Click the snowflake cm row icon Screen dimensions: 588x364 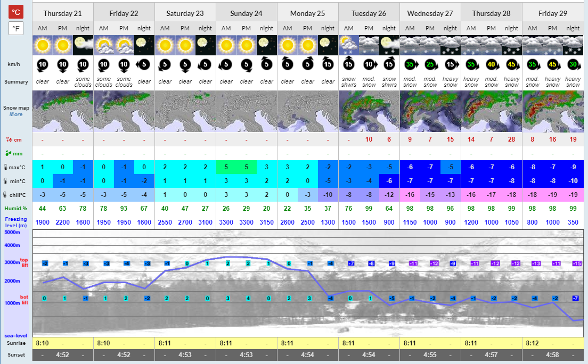point(9,139)
